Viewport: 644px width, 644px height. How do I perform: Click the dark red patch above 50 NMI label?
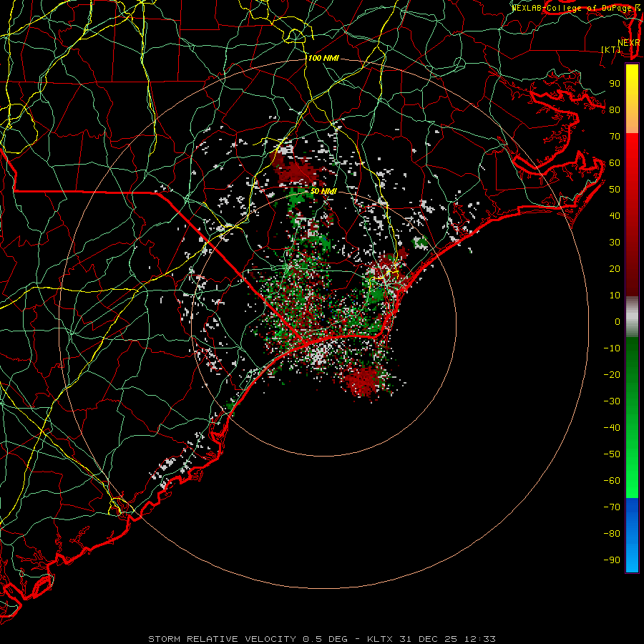click(x=298, y=170)
